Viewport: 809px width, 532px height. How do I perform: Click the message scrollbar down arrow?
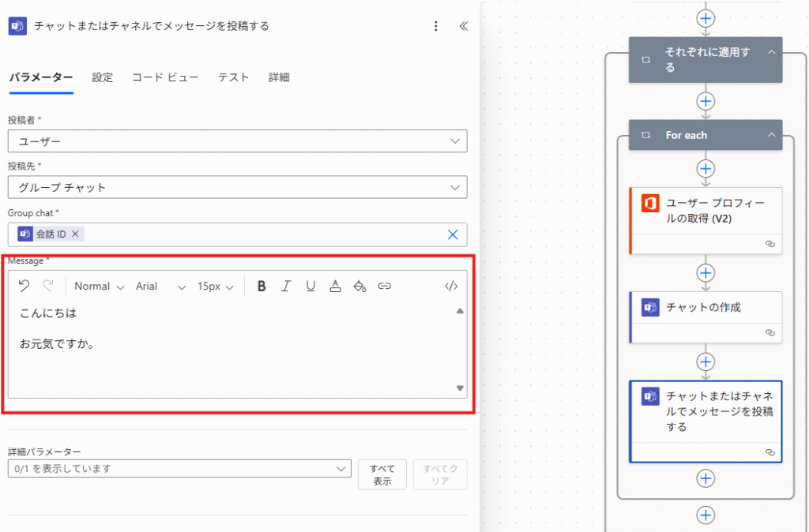point(461,388)
